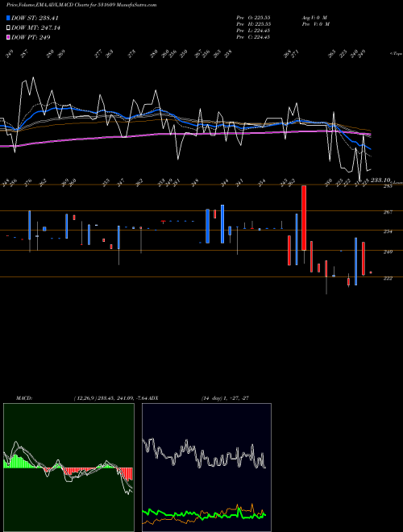Click the 'Pre V: 0 M' volume readout
Viewport: 403px width, 532px height.
pyautogui.click(x=315, y=24)
